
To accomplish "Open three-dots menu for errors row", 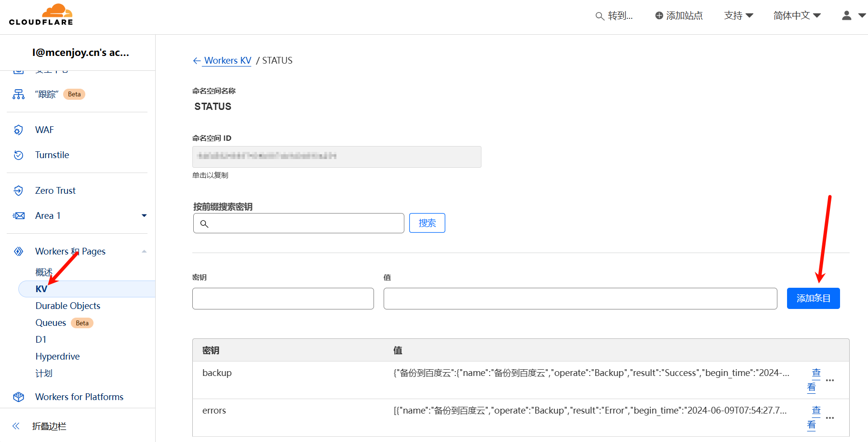I will [x=830, y=418].
